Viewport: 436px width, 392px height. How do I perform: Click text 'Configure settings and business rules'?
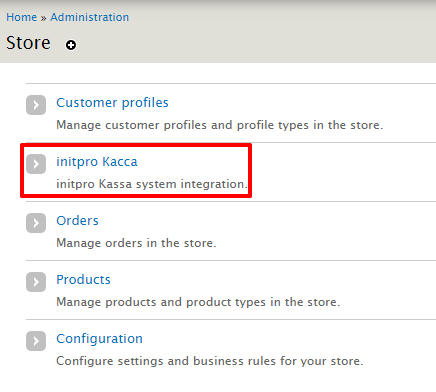click(167, 361)
